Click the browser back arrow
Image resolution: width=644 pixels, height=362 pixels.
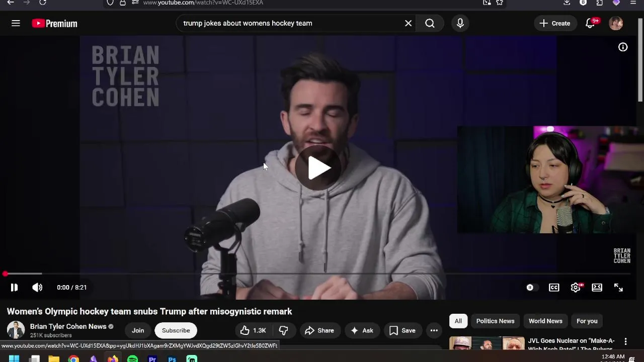point(10,3)
